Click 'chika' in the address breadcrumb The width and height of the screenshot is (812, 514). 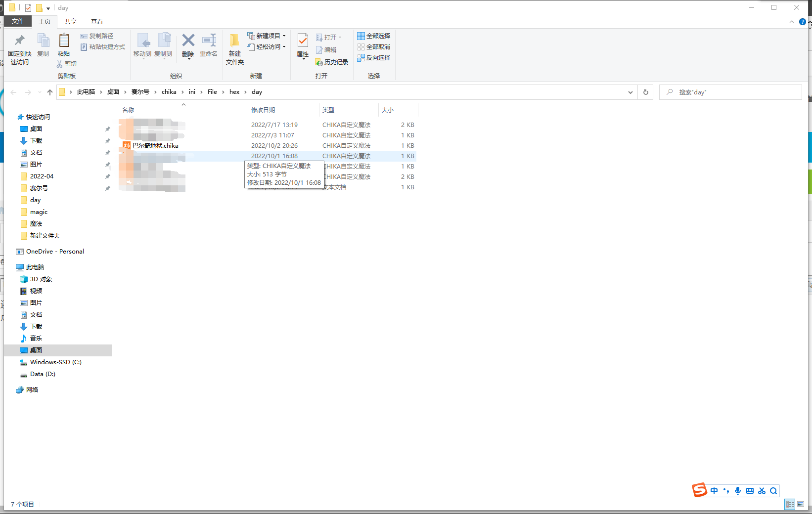169,92
